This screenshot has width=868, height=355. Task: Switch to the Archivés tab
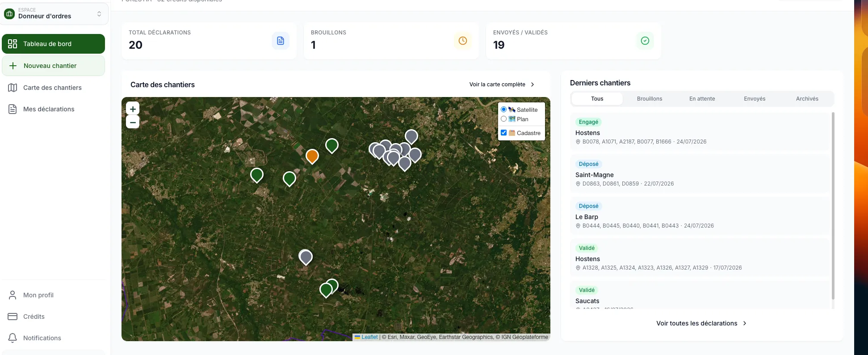pos(807,99)
